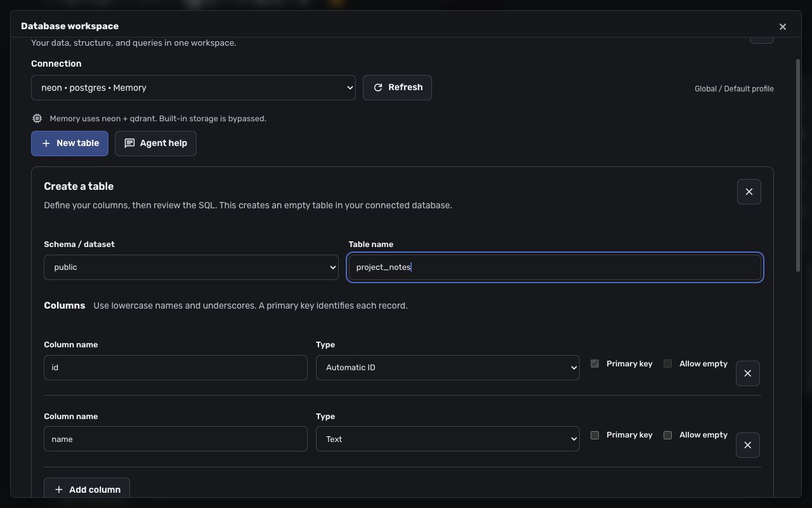Screen dimensions: 812x508
Task: Add another column to the table
Action: [x=87, y=489]
